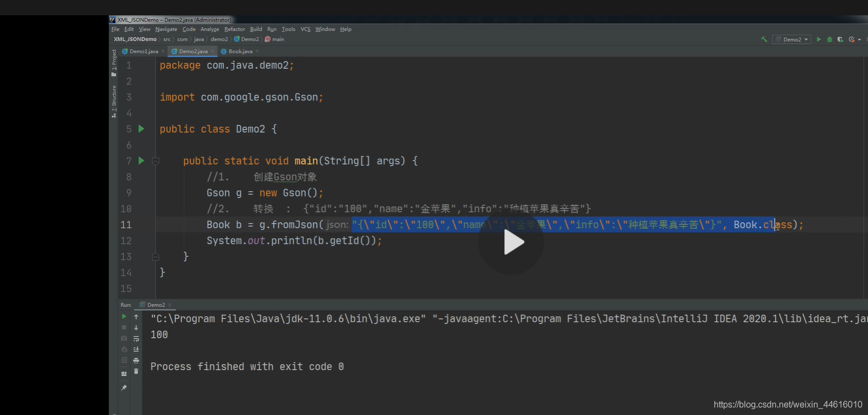Open the Analyze menu
The width and height of the screenshot is (868, 415).
point(209,29)
